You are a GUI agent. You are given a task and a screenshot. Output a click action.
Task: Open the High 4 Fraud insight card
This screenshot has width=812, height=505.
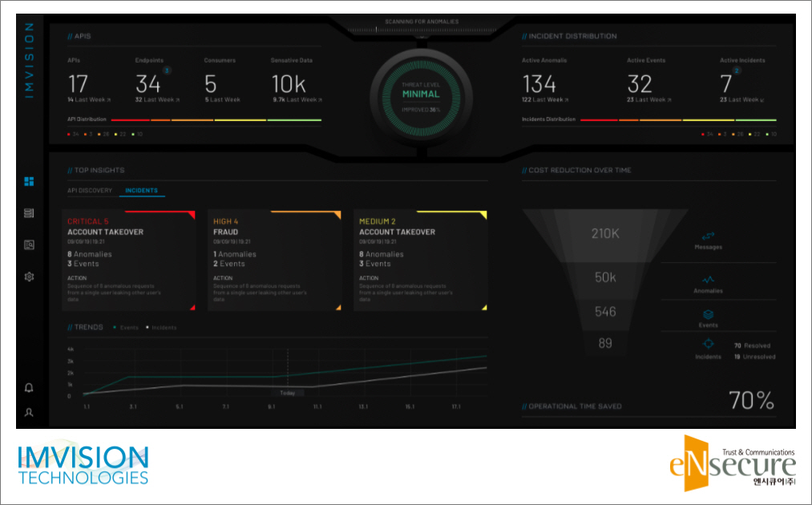click(274, 261)
